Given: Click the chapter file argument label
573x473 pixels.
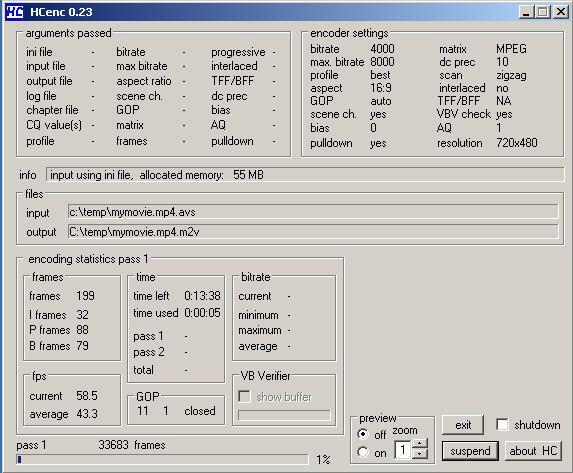Looking at the screenshot, I should click(x=52, y=110).
